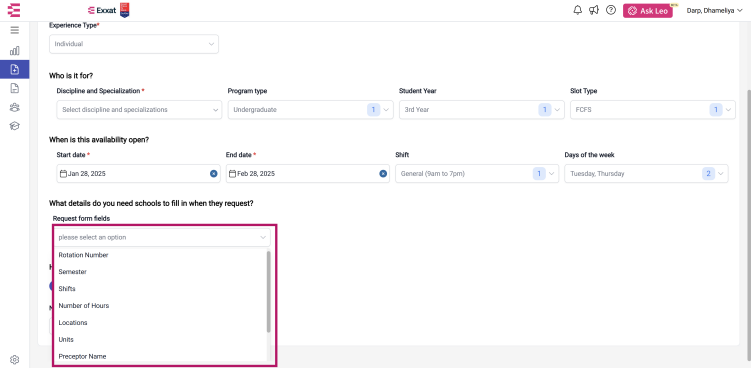Open the Discipline and Specialization dropdown

(x=139, y=109)
